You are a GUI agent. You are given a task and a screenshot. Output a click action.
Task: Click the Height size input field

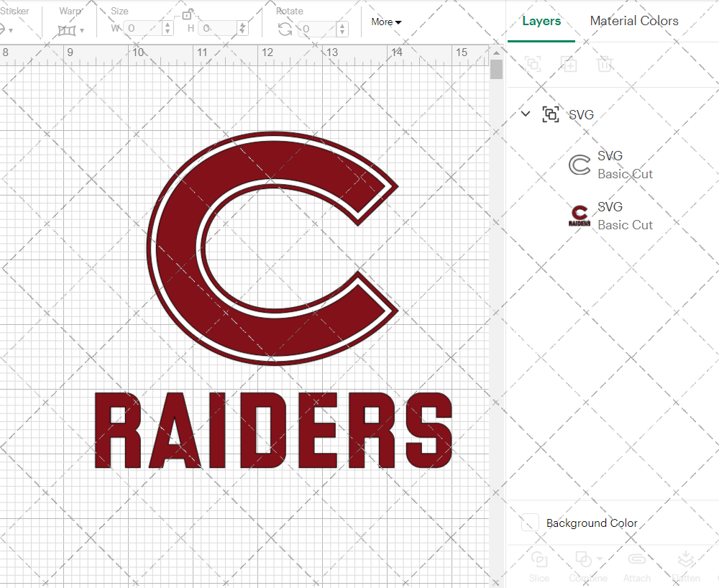pos(219,29)
